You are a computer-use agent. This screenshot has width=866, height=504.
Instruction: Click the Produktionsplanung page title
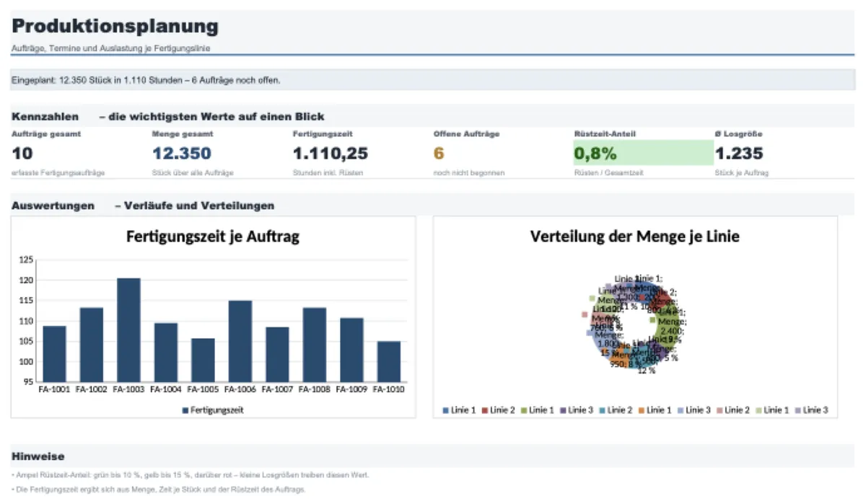coord(115,27)
